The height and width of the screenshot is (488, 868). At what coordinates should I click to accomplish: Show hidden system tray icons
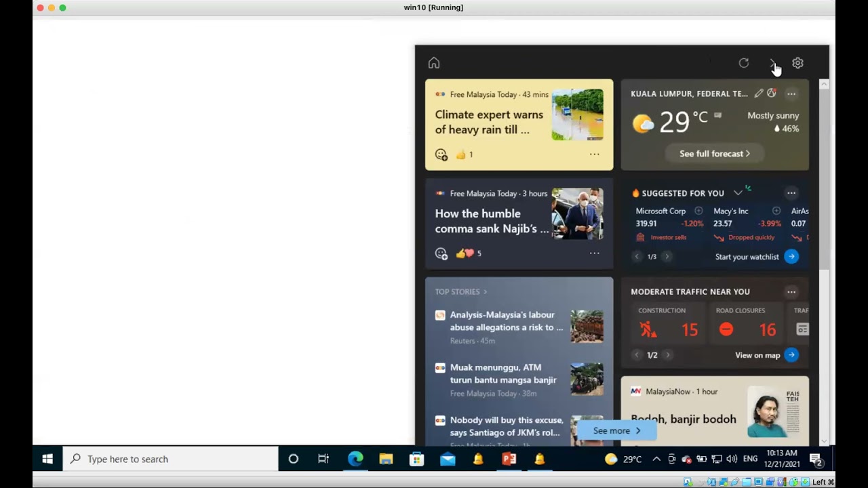coord(656,459)
